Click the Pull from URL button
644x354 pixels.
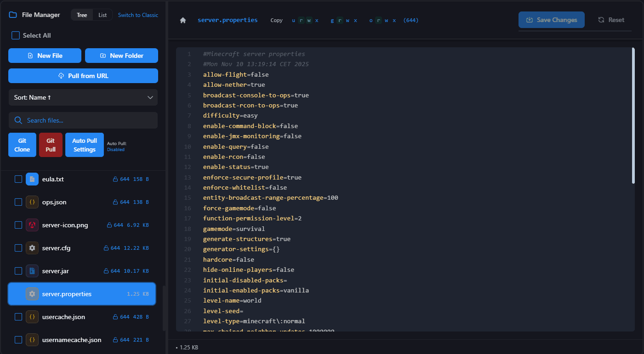click(x=83, y=76)
